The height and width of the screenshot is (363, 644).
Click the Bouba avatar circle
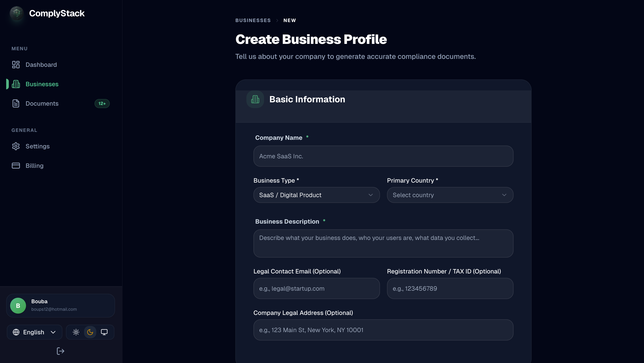(x=18, y=305)
